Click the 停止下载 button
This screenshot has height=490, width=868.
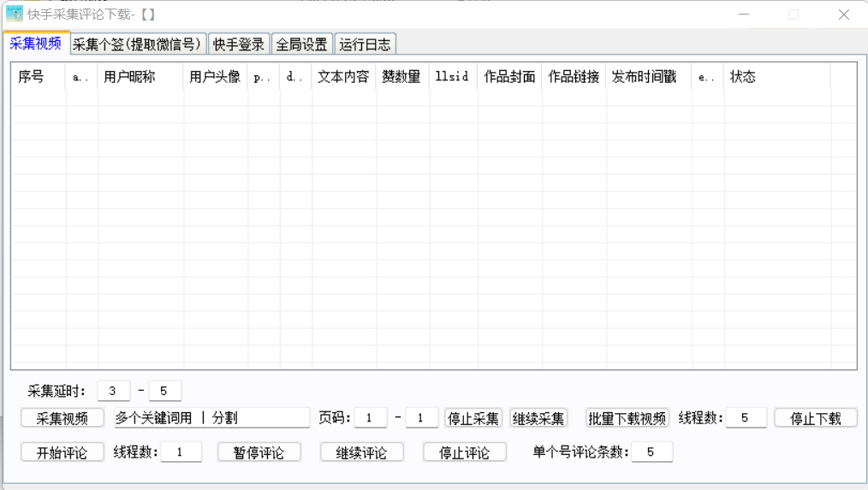pyautogui.click(x=815, y=418)
